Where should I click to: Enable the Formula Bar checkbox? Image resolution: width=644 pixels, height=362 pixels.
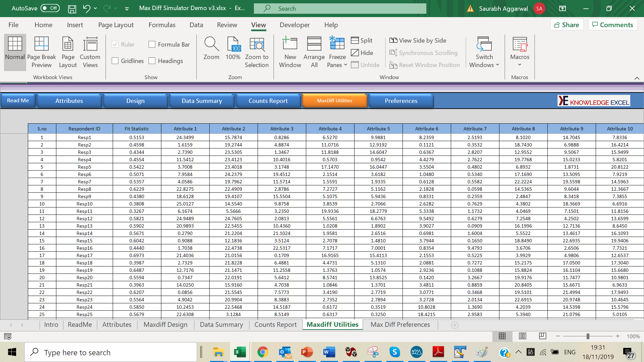[152, 44]
